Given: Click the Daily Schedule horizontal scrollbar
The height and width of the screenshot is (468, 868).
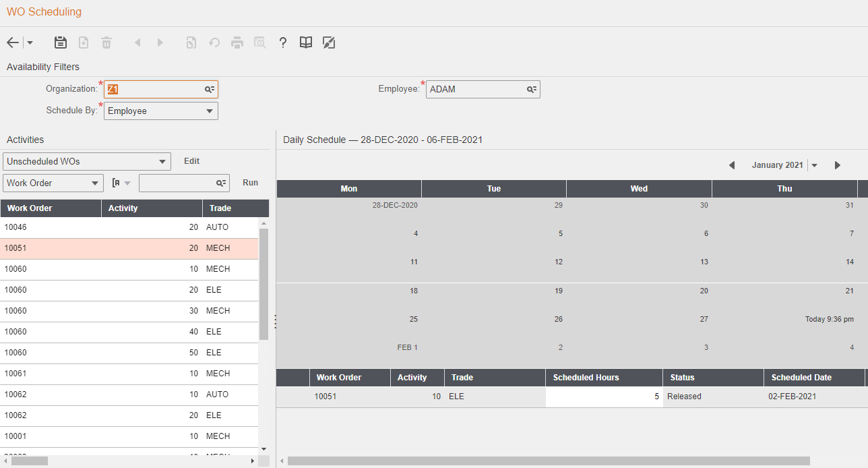Looking at the screenshot, I should point(548,461).
